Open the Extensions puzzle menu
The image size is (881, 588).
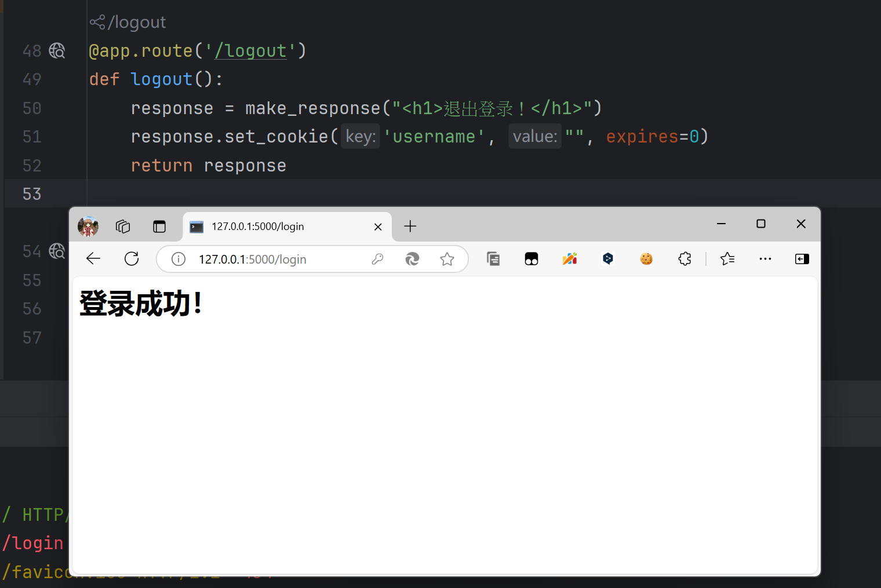pos(685,259)
